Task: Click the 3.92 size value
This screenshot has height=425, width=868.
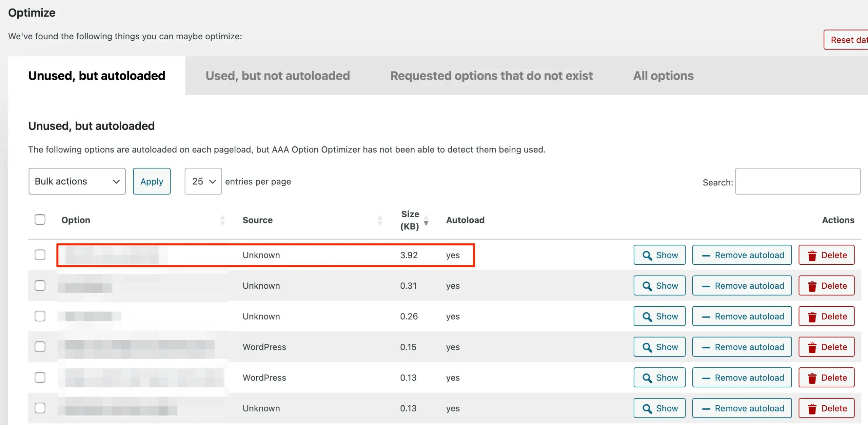Action: coord(409,255)
